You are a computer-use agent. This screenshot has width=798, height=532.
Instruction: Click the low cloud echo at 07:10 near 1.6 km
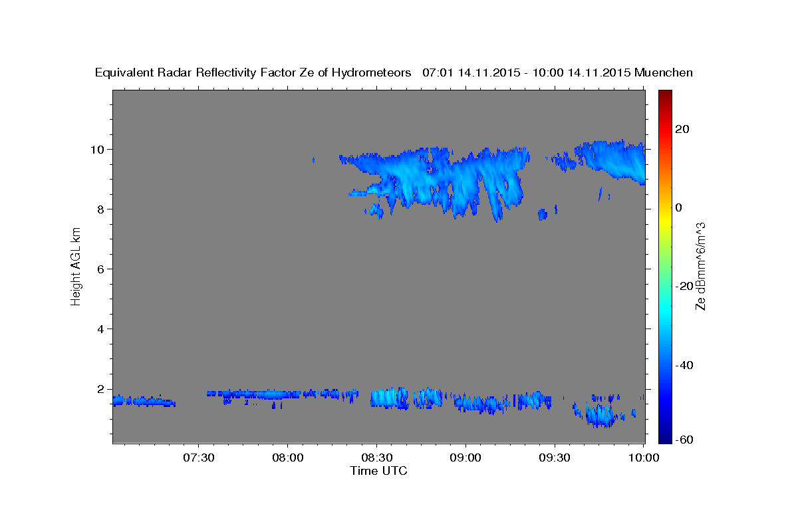click(143, 400)
